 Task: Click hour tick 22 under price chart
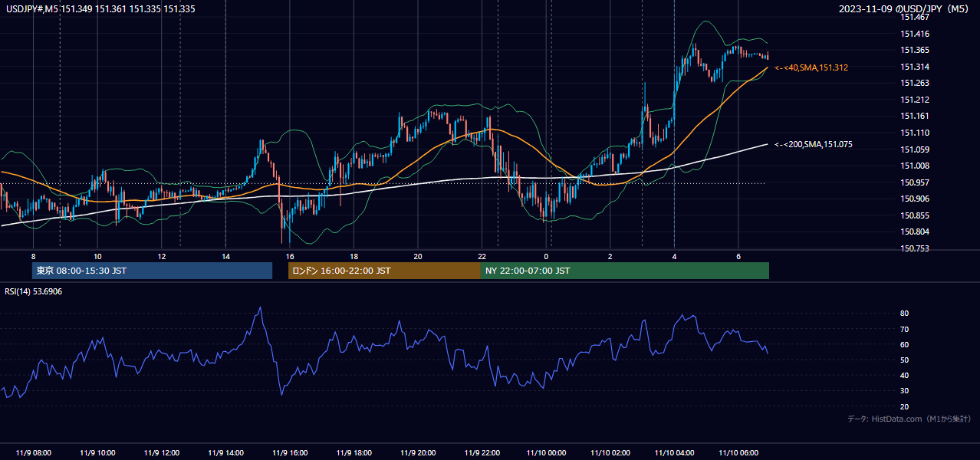(x=482, y=256)
